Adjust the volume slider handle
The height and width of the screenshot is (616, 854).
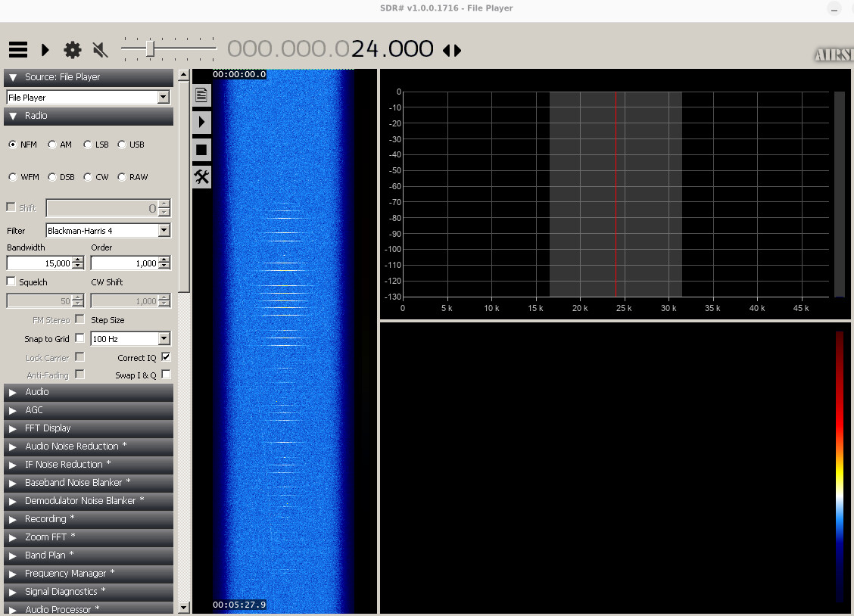[151, 49]
